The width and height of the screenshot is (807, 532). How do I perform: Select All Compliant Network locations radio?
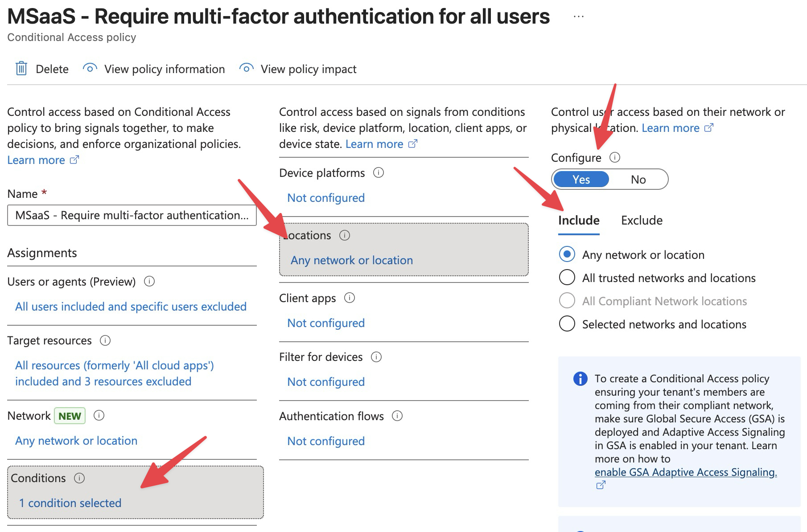click(x=567, y=301)
